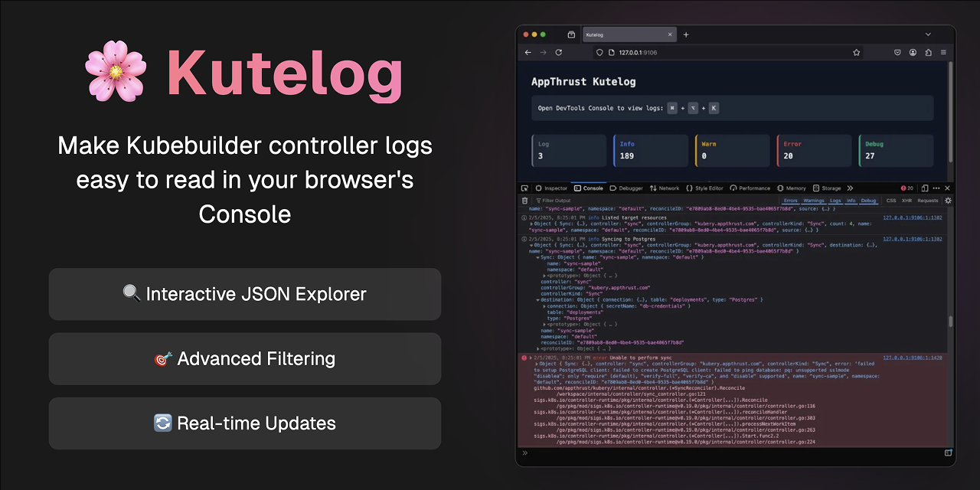This screenshot has height=490, width=980.
Task: Open the Debugger tab
Action: [626, 188]
